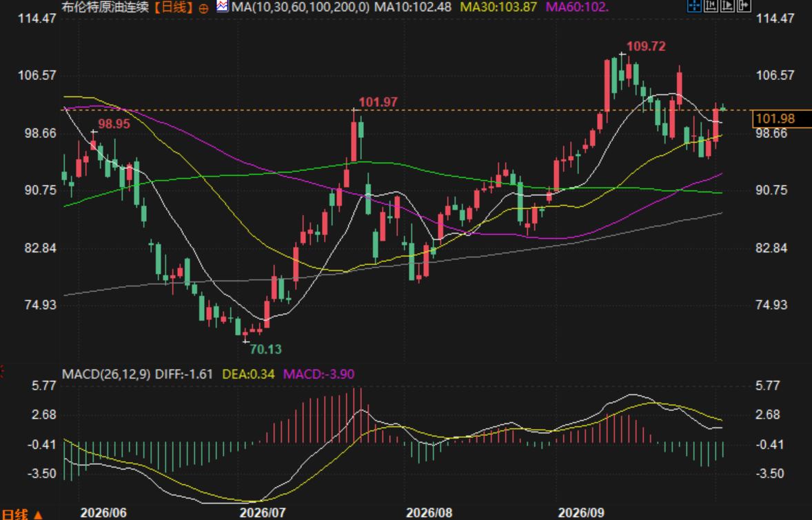Click the 106.57 value on the right price axis
Viewport: 812px width, 520px height.
(775, 76)
